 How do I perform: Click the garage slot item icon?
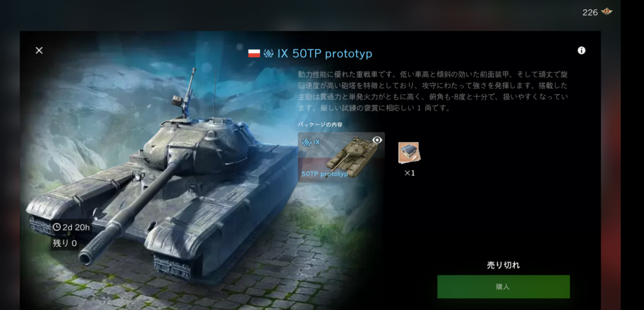pos(409,153)
